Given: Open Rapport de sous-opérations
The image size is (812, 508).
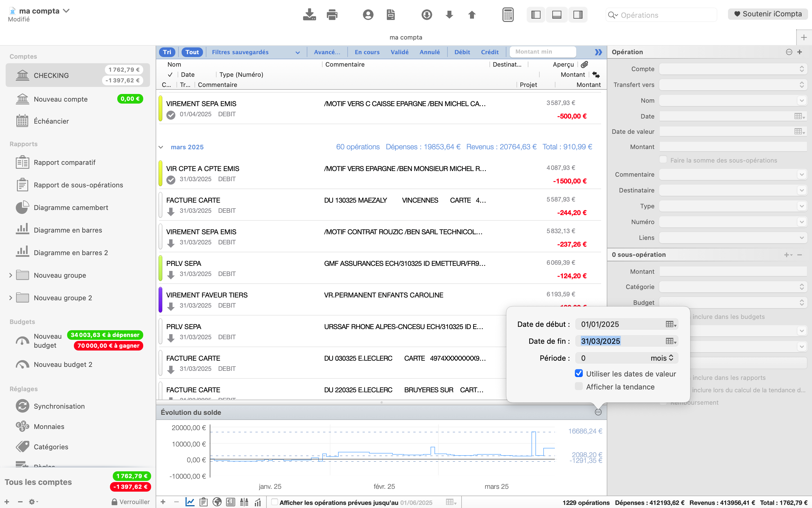Looking at the screenshot, I should coord(78,185).
